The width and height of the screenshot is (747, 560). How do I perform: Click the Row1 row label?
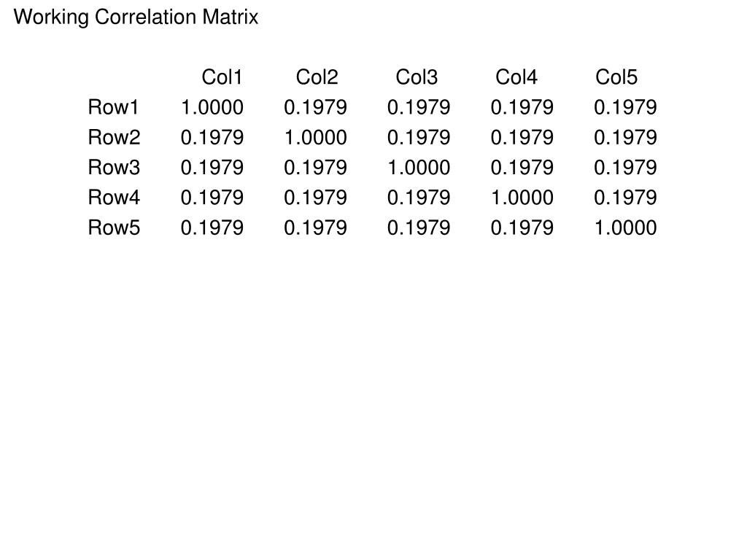pyautogui.click(x=113, y=107)
